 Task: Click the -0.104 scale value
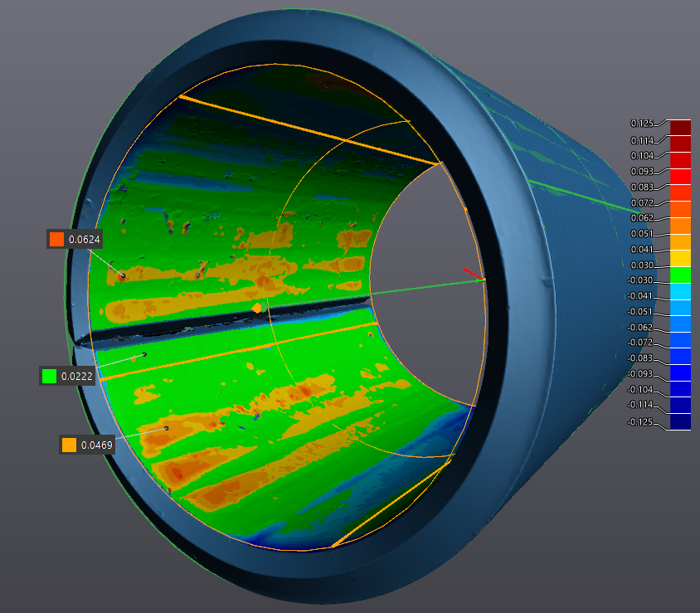pos(640,389)
